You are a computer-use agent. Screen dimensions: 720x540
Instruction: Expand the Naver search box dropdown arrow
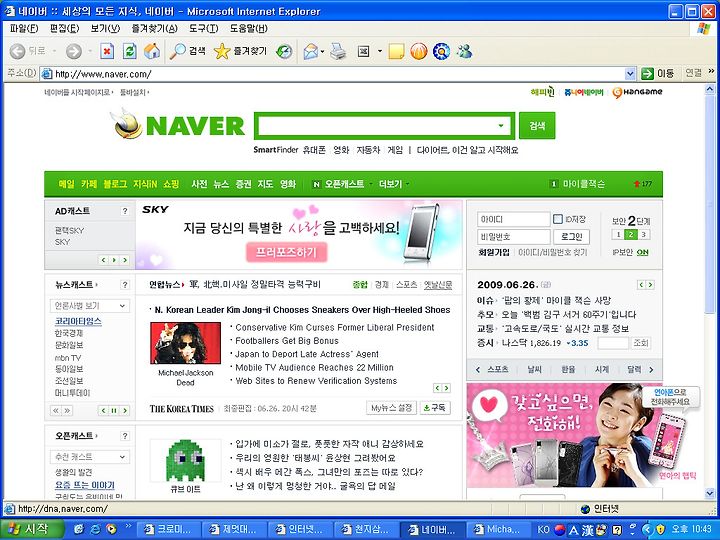[x=501, y=125]
